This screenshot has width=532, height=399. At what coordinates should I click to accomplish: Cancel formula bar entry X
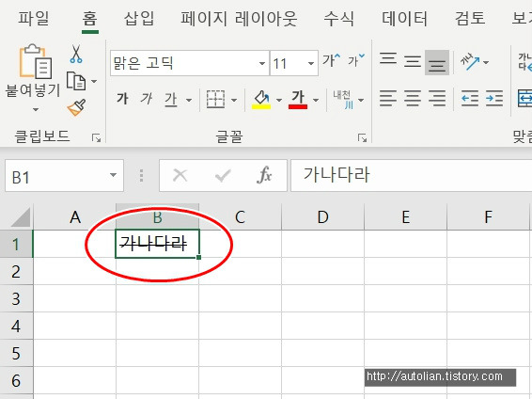(x=180, y=176)
